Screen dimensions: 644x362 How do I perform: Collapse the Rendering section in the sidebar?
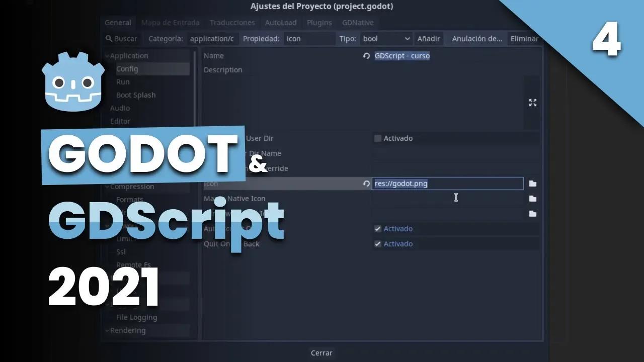point(107,330)
